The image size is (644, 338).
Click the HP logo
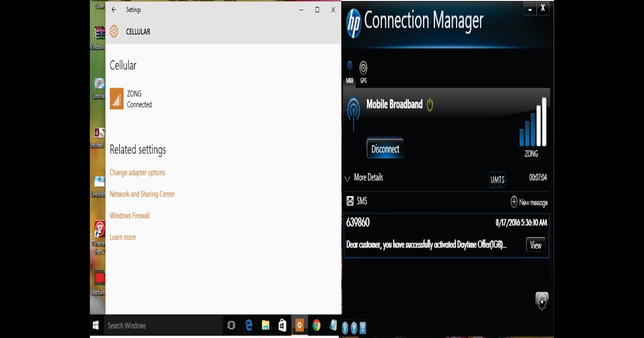[x=353, y=23]
